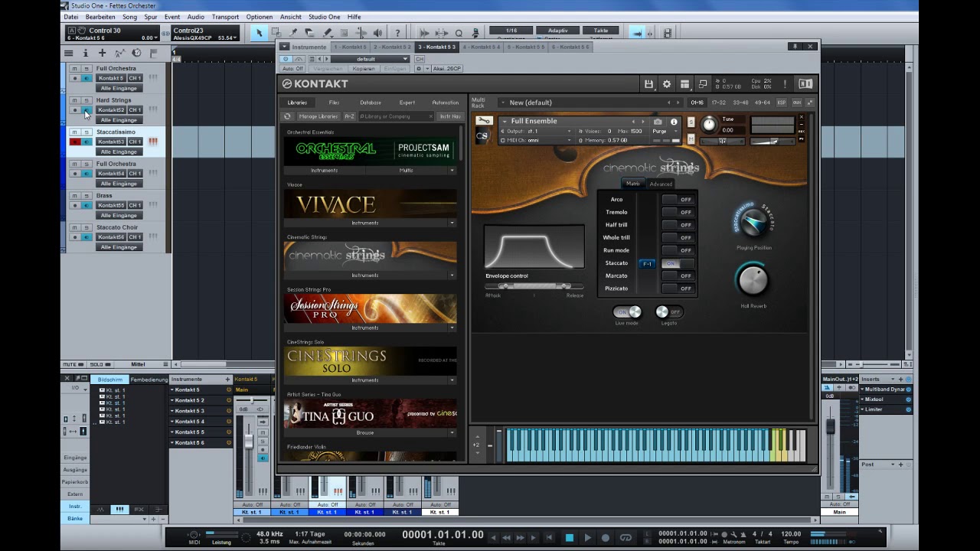
Task: Add a new track with plus icon
Action: point(102,53)
